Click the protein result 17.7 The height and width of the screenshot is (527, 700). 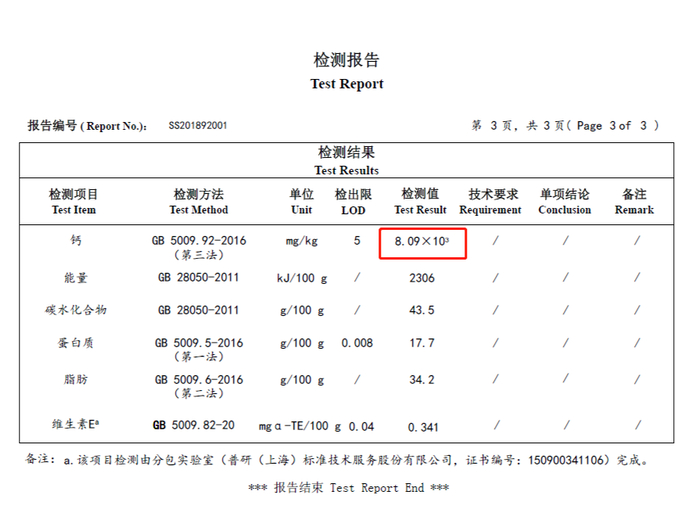422,343
